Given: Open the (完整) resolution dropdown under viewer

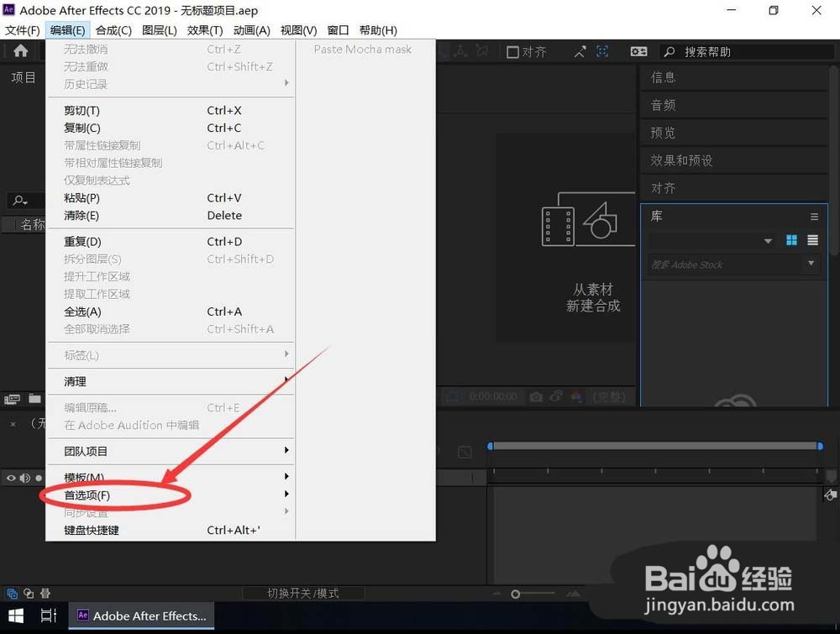Looking at the screenshot, I should click(609, 397).
